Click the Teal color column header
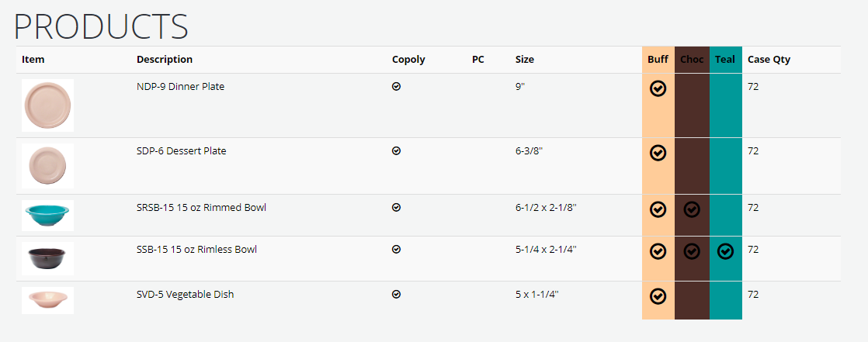868x342 pixels. pos(725,60)
